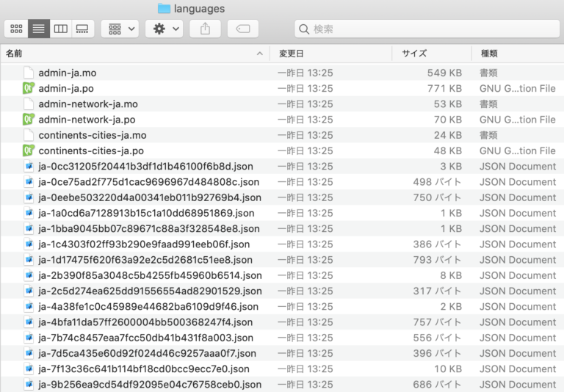The height and width of the screenshot is (392, 564).
Task: Click the 771 KB size value
Action: tap(444, 89)
